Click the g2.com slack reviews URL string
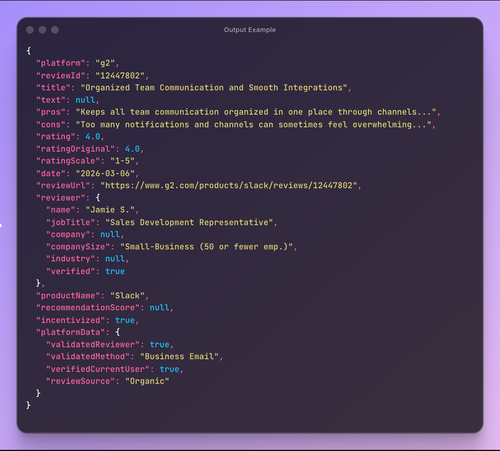The height and width of the screenshot is (451, 500). [229, 185]
